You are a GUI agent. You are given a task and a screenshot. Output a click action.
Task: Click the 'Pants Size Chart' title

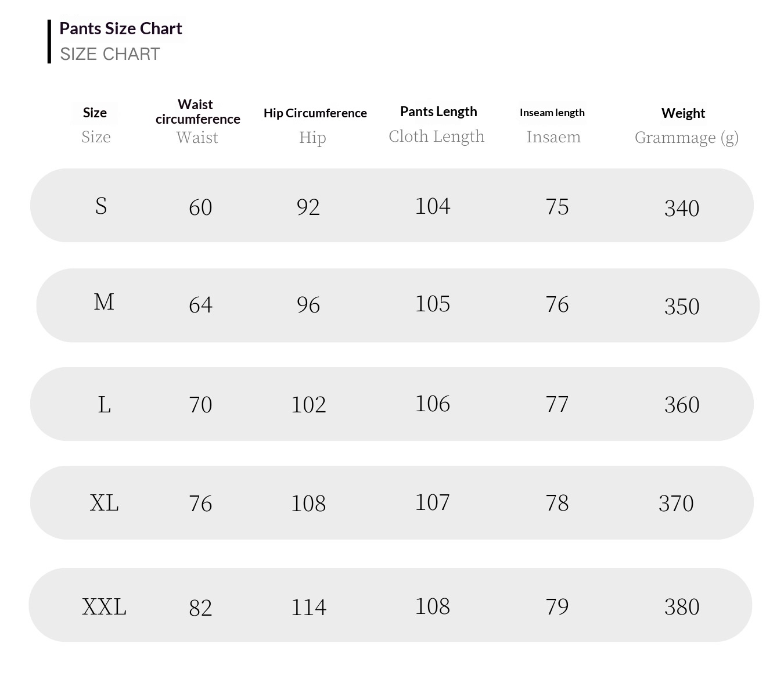(x=121, y=28)
